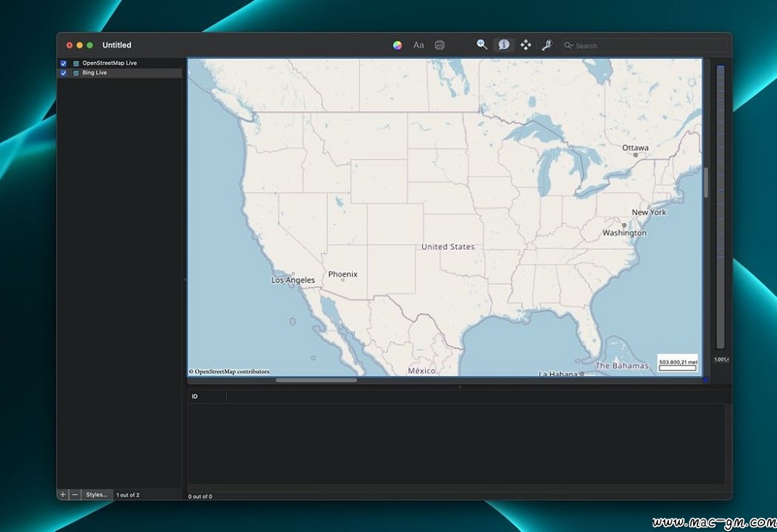Select the Bing Live layer row

(x=120, y=73)
